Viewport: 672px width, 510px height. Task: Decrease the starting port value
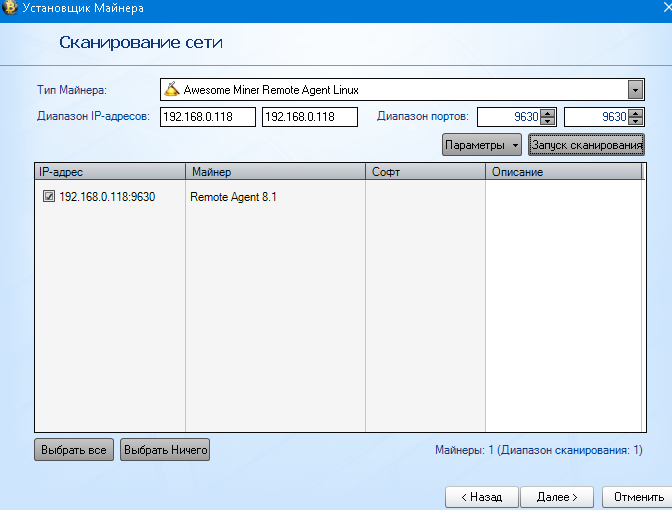[x=548, y=121]
